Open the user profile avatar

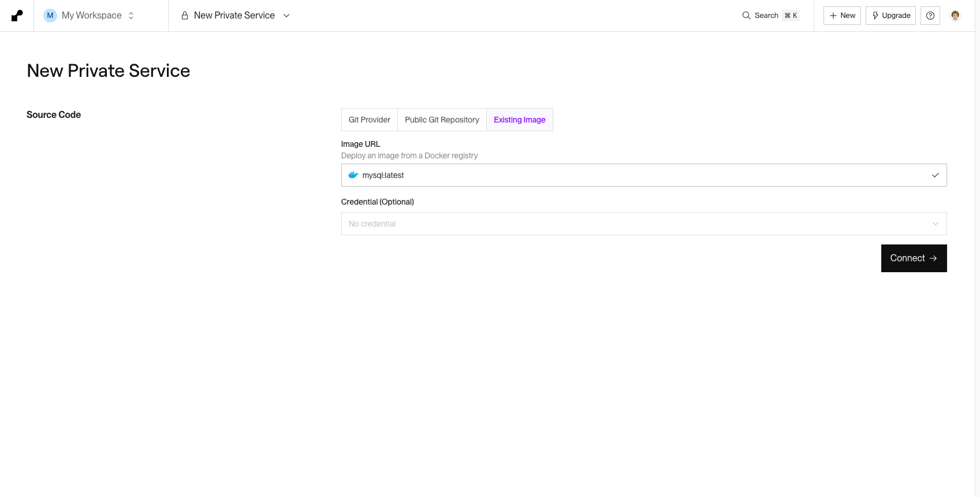(955, 16)
